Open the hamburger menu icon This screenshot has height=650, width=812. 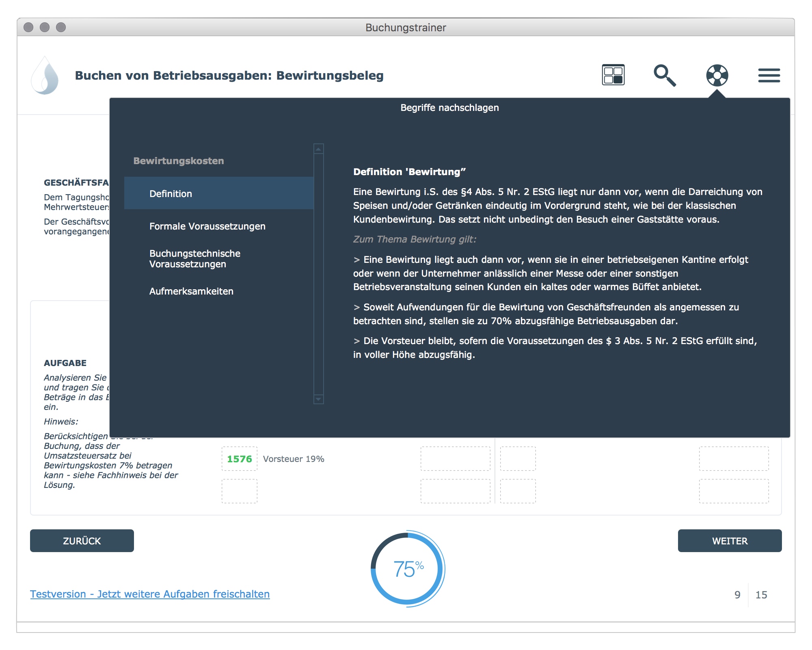(x=769, y=76)
